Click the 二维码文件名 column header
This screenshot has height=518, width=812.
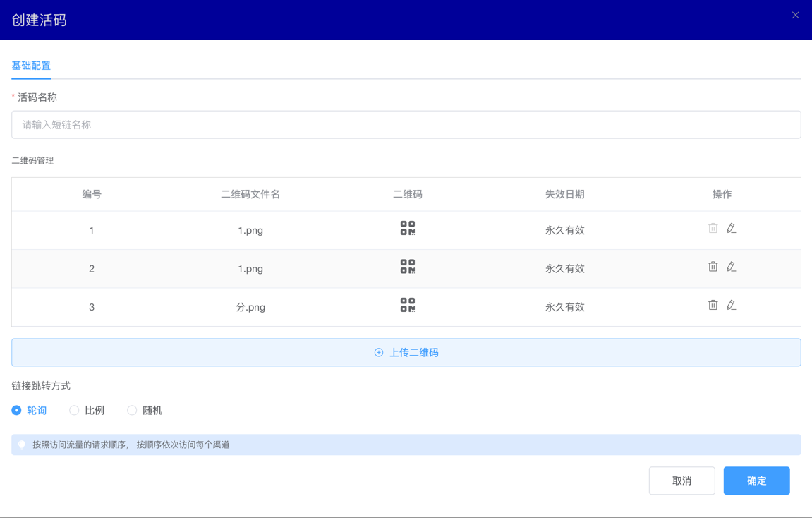250,194
